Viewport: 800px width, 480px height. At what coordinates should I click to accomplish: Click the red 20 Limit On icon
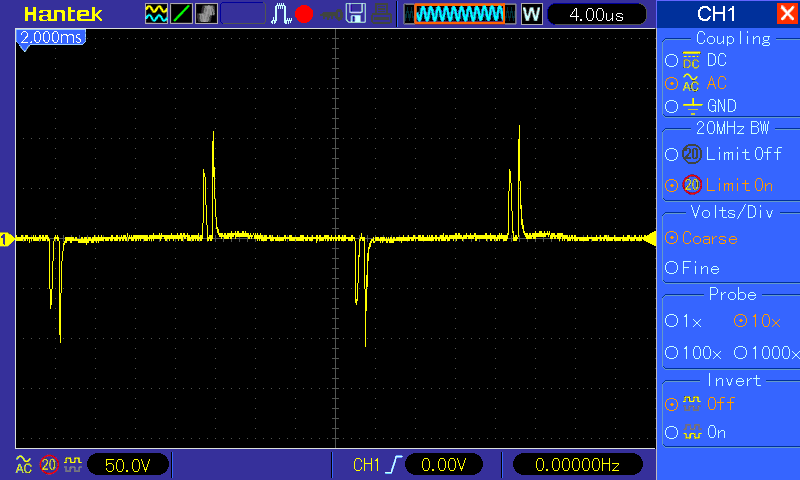[692, 185]
